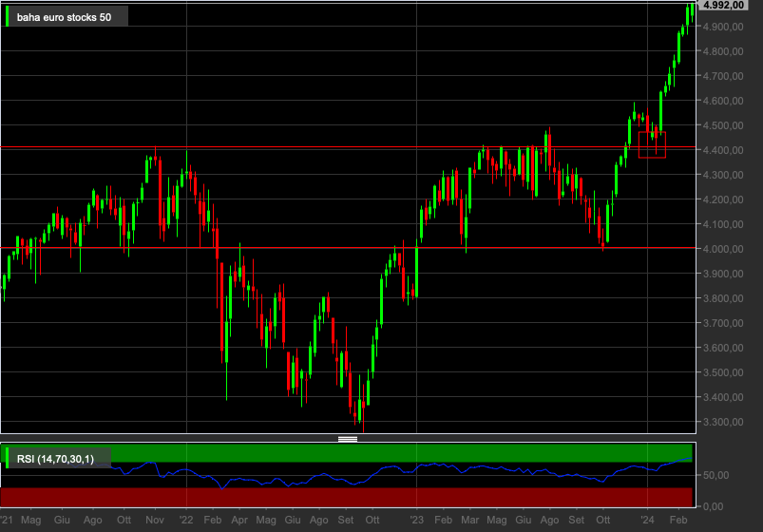Click the current price tag 4.992,00

tap(724, 5)
